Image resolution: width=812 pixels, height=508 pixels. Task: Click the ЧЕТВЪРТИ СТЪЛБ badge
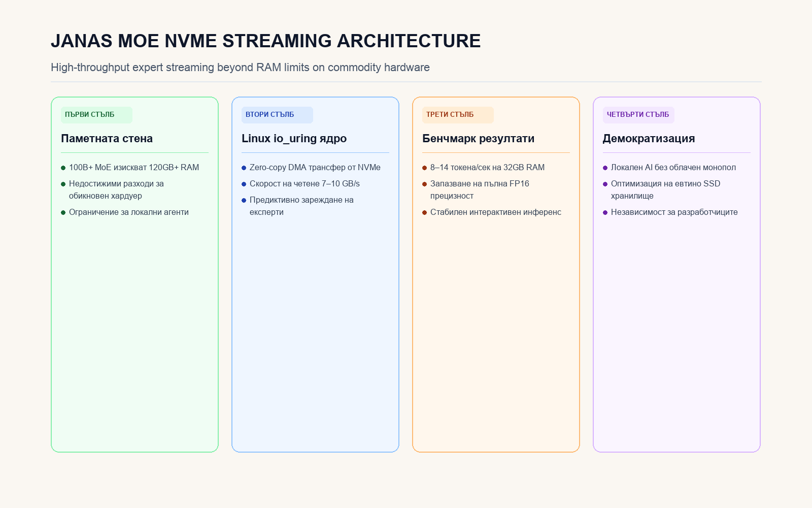coord(638,115)
